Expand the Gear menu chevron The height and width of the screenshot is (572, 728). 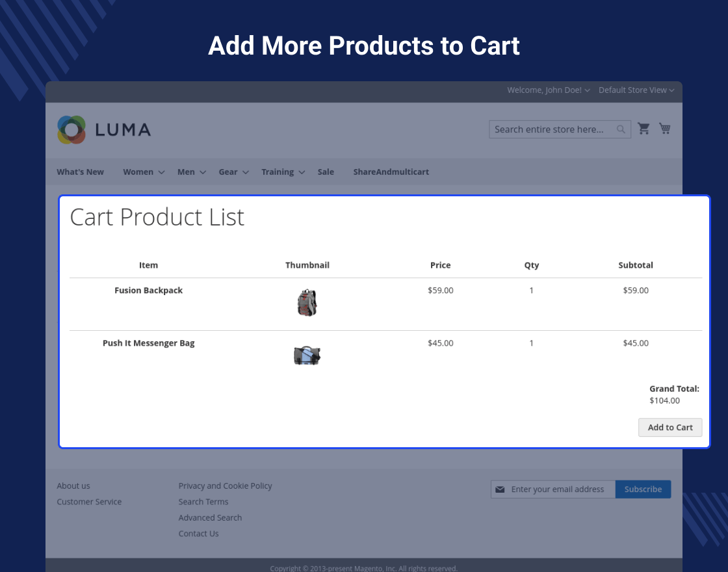click(x=246, y=172)
